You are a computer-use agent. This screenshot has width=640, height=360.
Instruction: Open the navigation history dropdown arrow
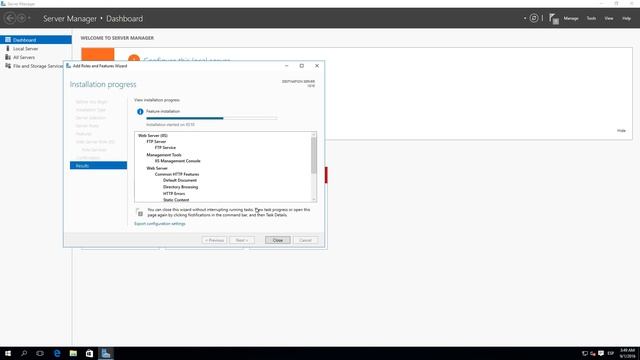[29, 18]
